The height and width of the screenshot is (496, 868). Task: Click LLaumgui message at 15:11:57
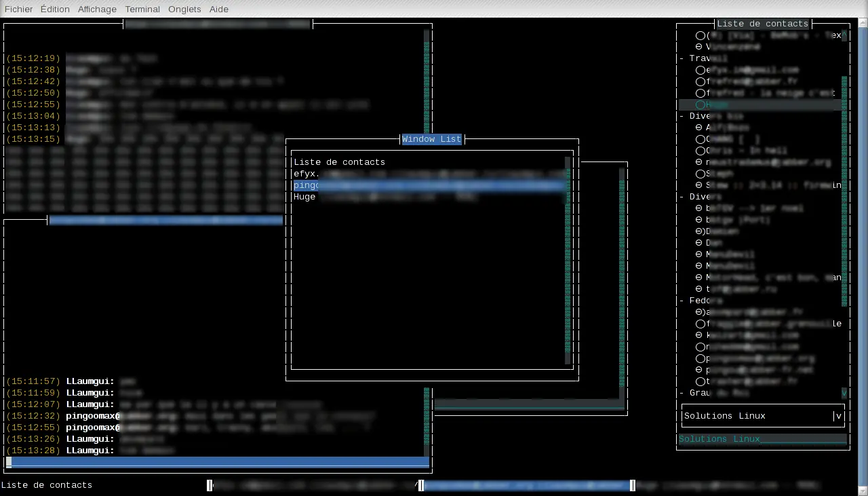tap(72, 381)
